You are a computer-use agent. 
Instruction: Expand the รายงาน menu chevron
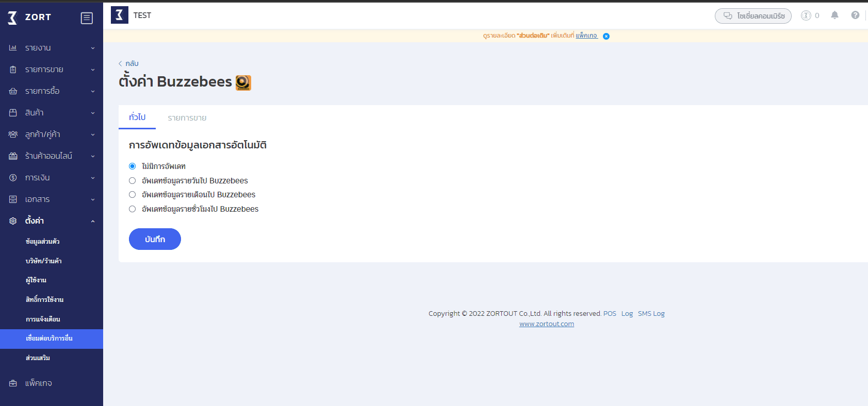(93, 48)
